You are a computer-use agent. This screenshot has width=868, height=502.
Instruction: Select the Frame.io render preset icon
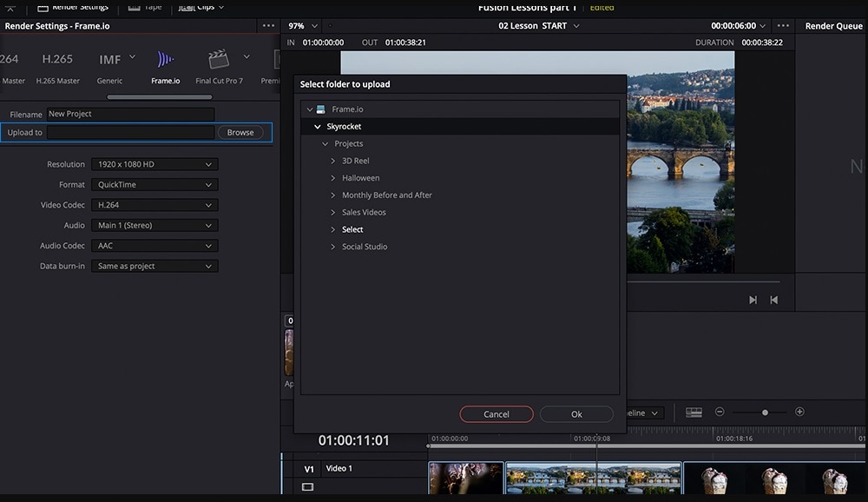coord(165,59)
